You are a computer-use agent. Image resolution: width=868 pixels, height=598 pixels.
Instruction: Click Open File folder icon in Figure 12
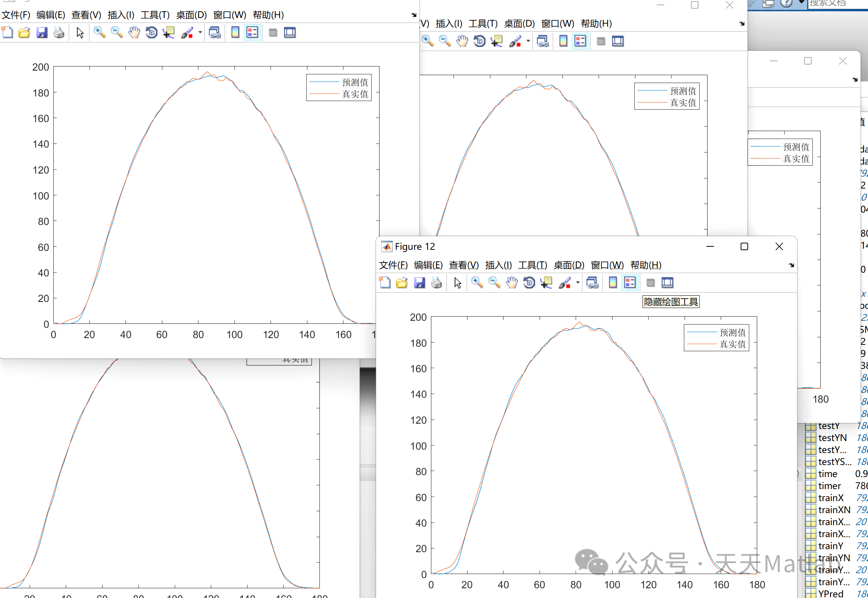(x=402, y=282)
